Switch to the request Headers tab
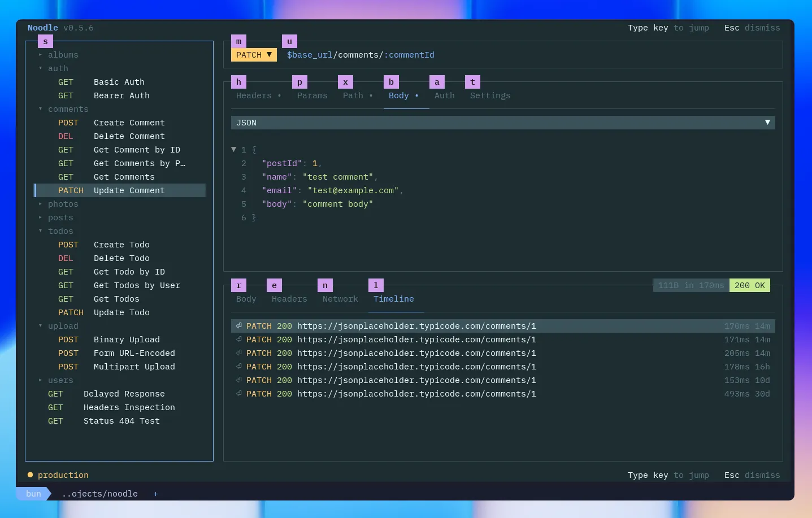 pos(258,95)
